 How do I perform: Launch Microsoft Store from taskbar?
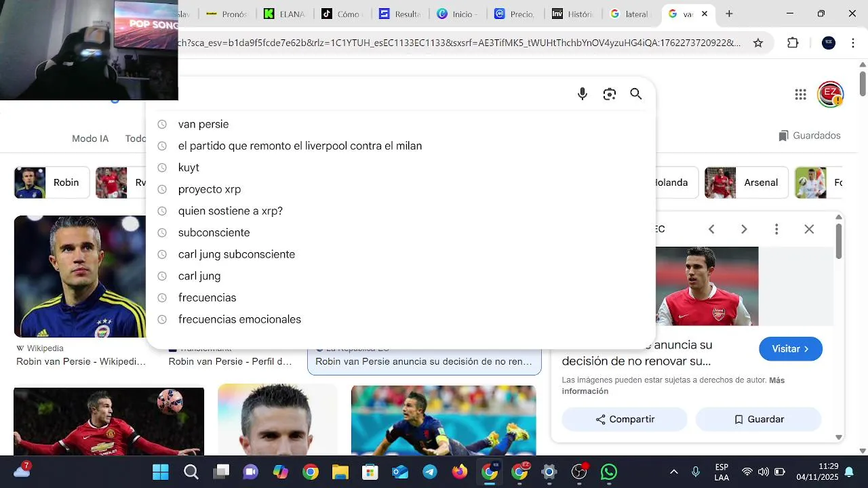370,472
